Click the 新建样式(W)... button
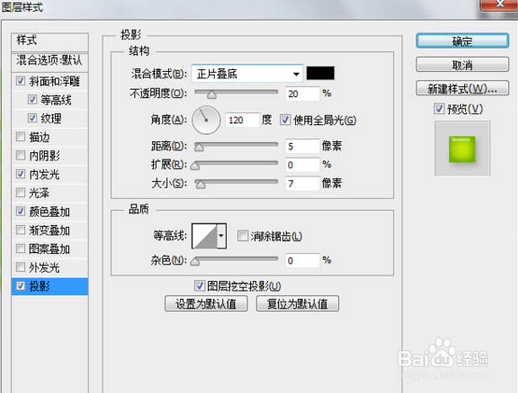Screen dimensions: 518x393 pyautogui.click(x=462, y=88)
